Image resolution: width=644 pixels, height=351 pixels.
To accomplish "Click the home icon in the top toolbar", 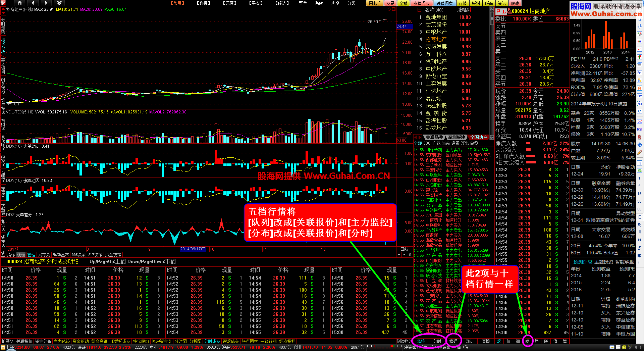I will point(19,3).
